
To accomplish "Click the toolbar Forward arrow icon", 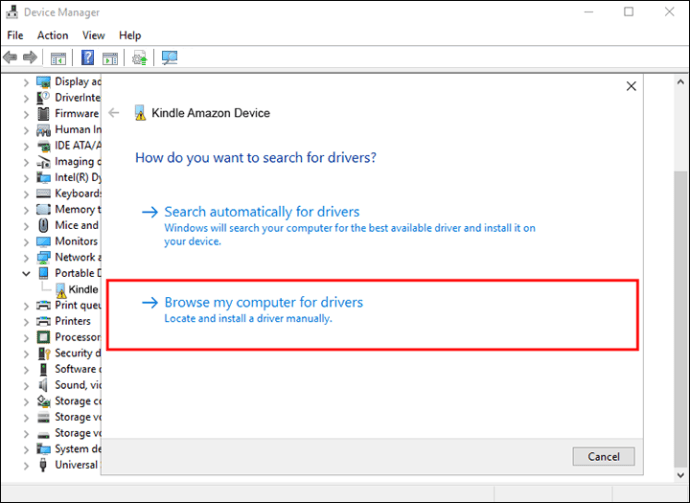I will 29,58.
